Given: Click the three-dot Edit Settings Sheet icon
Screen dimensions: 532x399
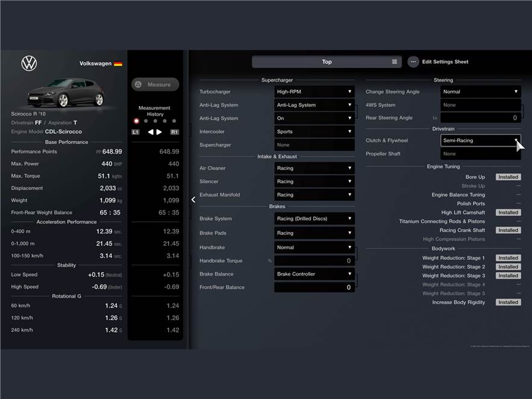Looking at the screenshot, I should click(413, 61).
